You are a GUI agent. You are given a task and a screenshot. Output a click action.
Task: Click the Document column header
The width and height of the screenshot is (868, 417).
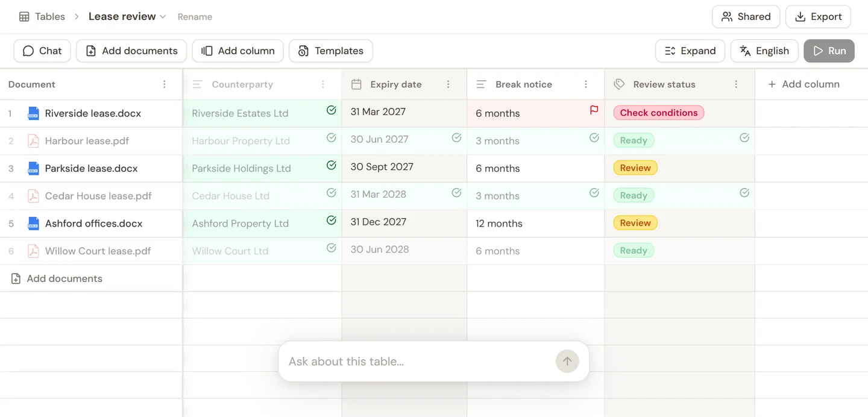click(91, 84)
